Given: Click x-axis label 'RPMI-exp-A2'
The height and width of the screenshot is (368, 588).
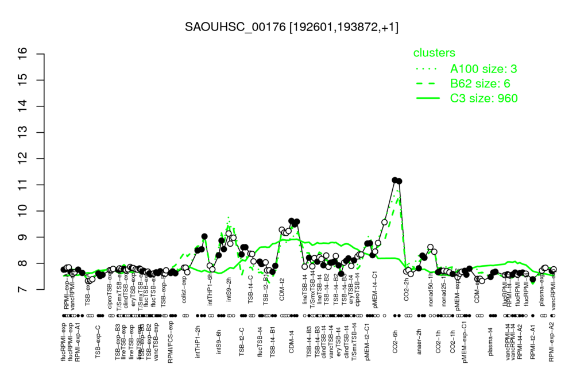Looking at the screenshot, I should point(551,342).
